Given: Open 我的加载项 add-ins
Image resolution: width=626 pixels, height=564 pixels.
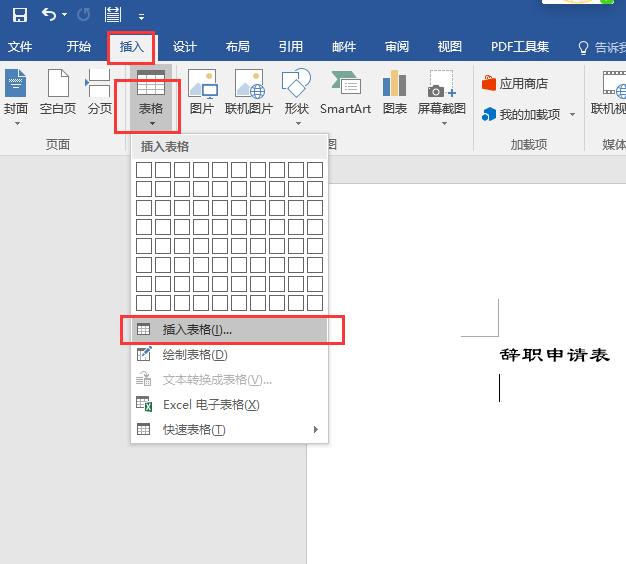Looking at the screenshot, I should coord(521,115).
